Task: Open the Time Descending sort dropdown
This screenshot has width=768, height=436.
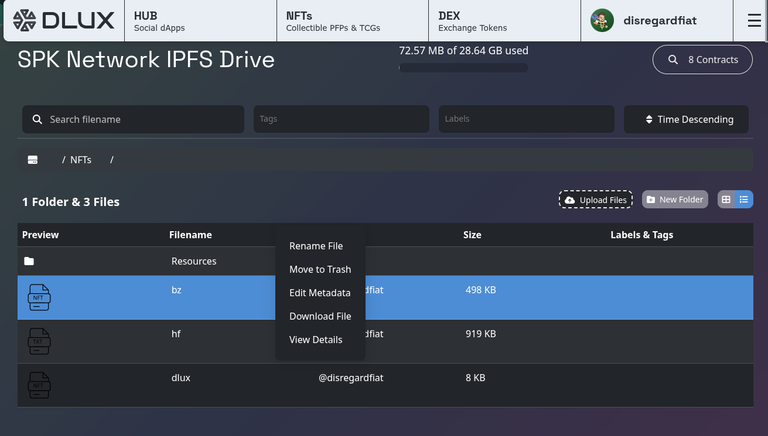Action: [686, 120]
